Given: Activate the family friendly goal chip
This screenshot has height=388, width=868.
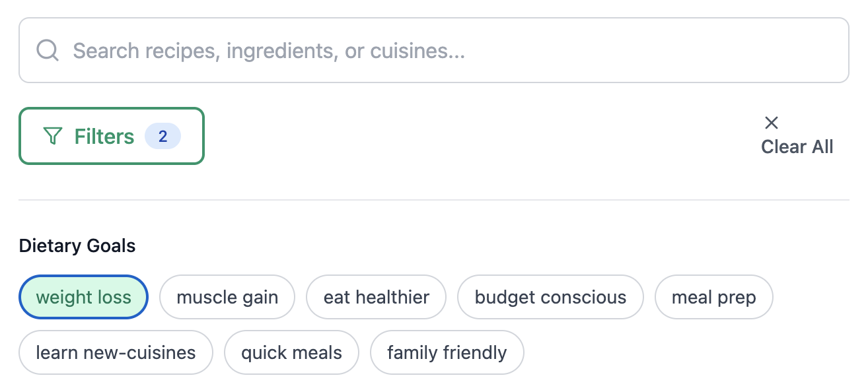Looking at the screenshot, I should coord(447,353).
